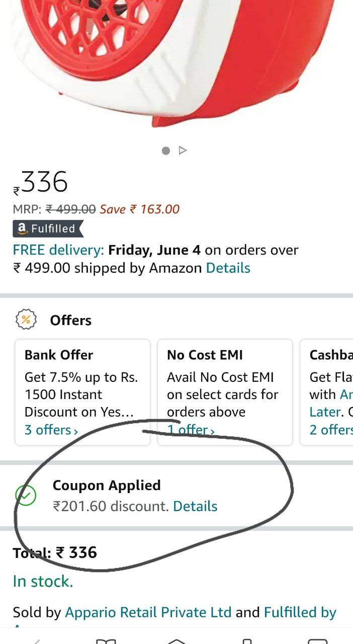
Task: Click the coupon discount Details link
Action: click(x=196, y=507)
